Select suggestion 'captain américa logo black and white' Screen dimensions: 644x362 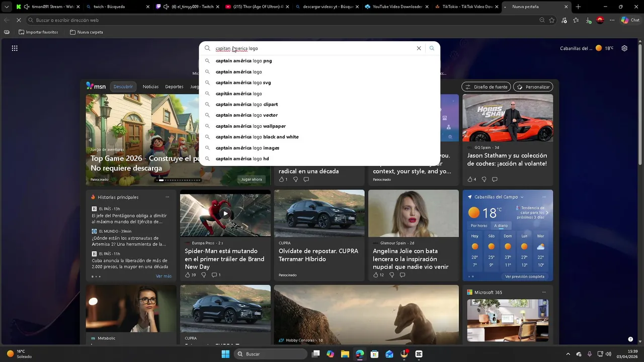tap(319, 137)
